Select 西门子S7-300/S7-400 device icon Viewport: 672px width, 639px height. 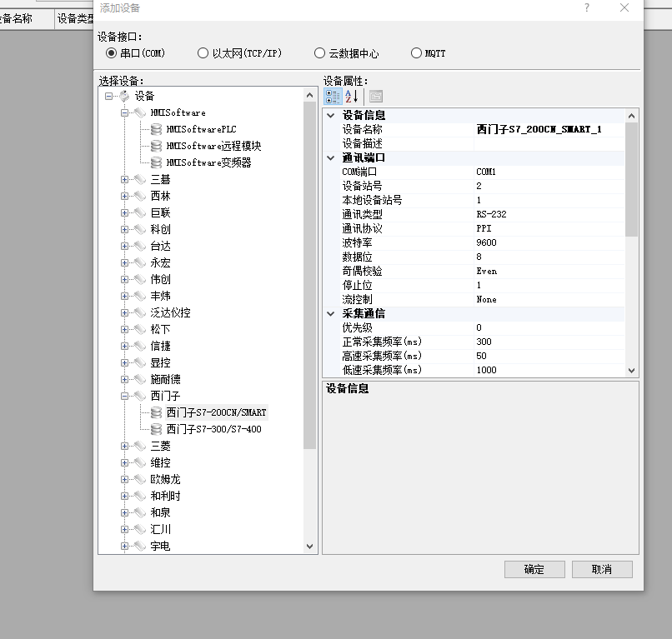tap(156, 429)
